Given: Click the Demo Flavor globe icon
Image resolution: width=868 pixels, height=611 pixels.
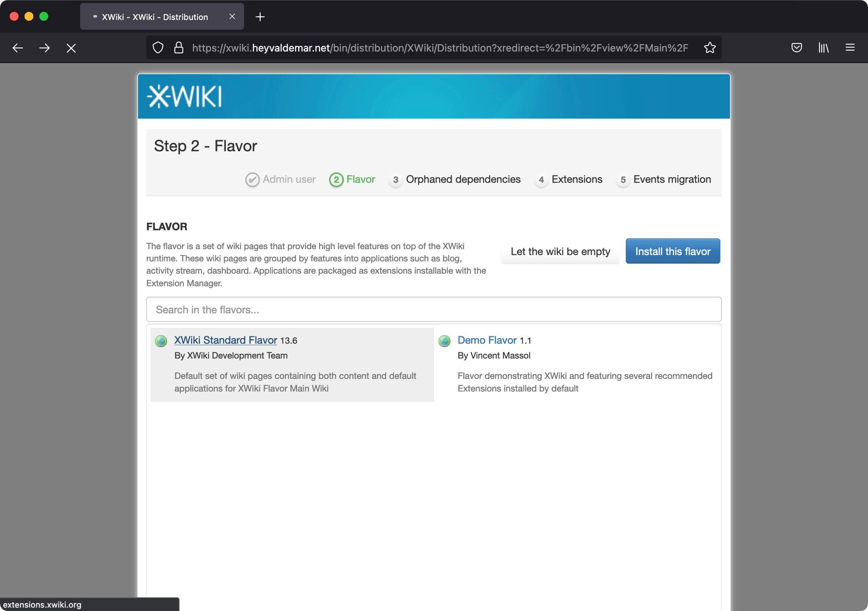Looking at the screenshot, I should [444, 341].
